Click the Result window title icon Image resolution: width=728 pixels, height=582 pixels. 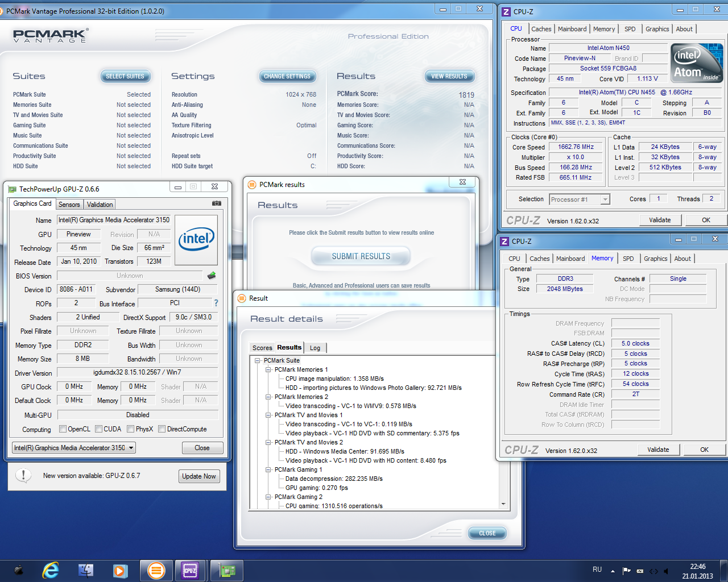tap(242, 298)
